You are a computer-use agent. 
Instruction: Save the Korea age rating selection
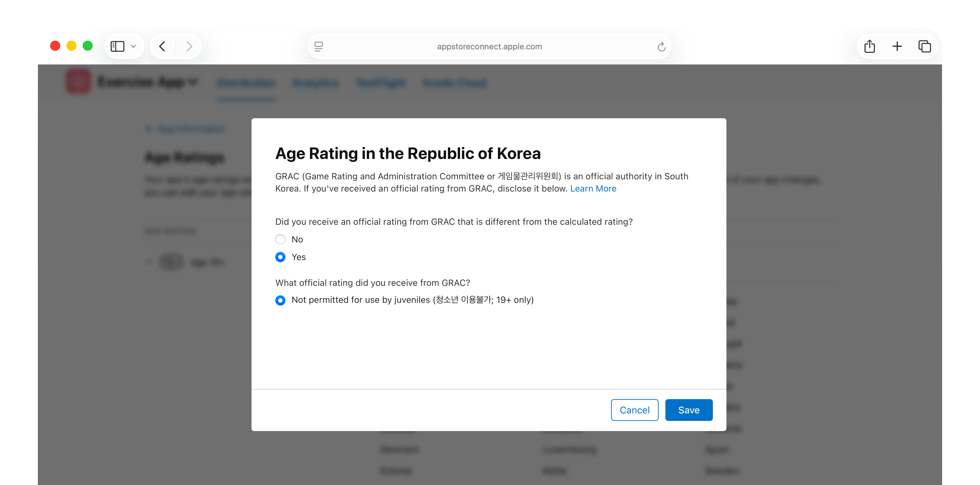click(689, 410)
